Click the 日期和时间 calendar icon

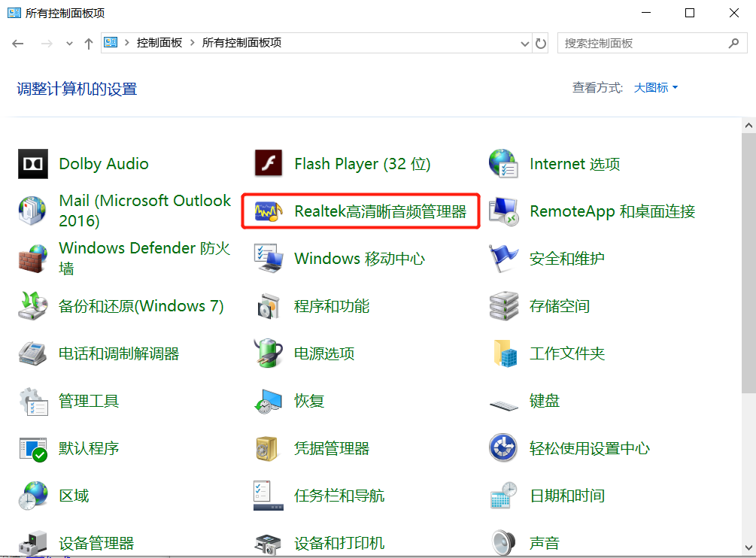pyautogui.click(x=503, y=496)
